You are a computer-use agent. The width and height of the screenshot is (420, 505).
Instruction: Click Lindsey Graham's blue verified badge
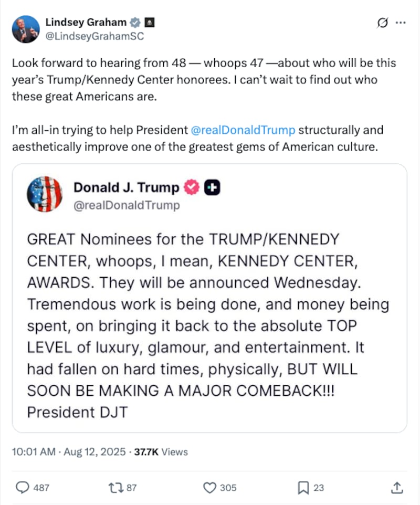pos(135,23)
